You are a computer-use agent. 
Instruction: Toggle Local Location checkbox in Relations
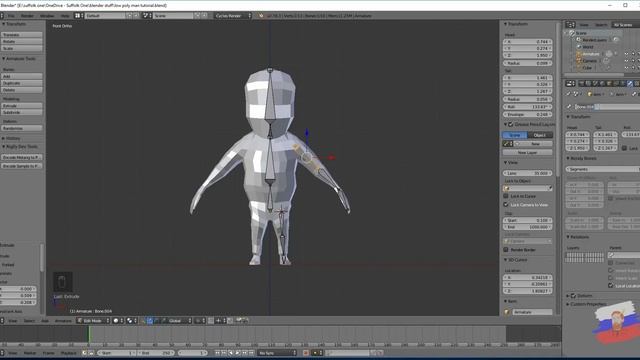pyautogui.click(x=611, y=286)
